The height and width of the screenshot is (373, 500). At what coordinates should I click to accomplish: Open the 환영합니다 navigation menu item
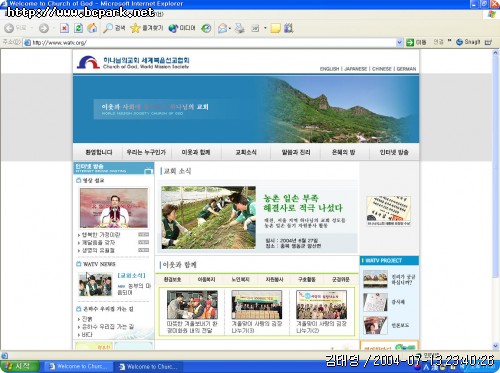click(99, 152)
